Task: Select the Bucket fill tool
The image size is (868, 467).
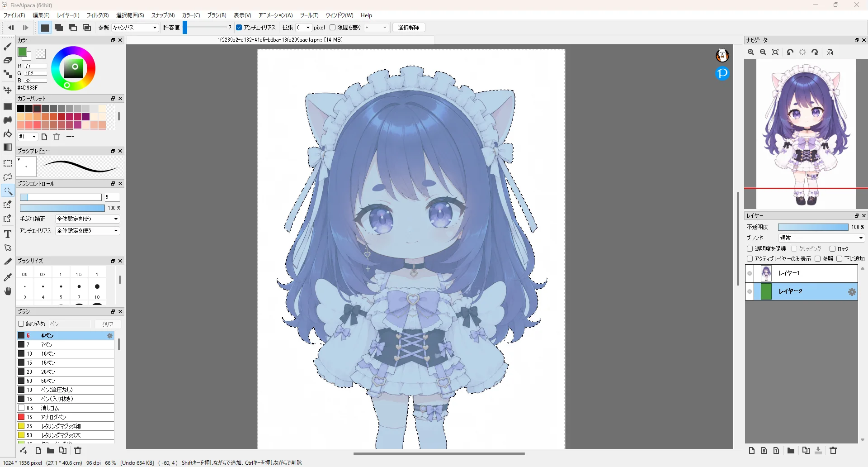Action: point(8,134)
